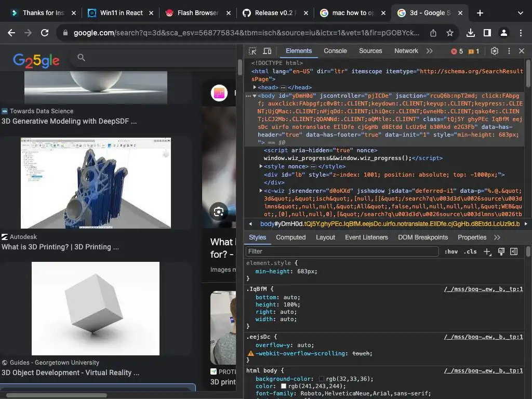Expand the head element node

click(255, 87)
